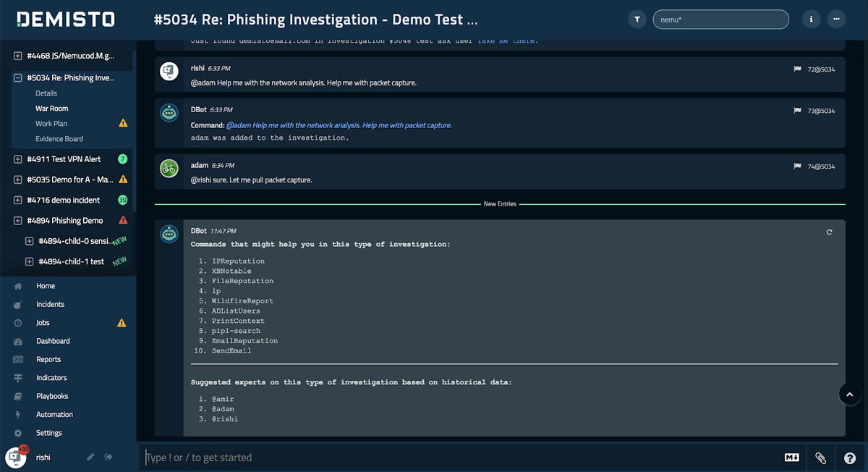868x472 pixels.
Task: Open Details under incident #5034
Action: 46,93
